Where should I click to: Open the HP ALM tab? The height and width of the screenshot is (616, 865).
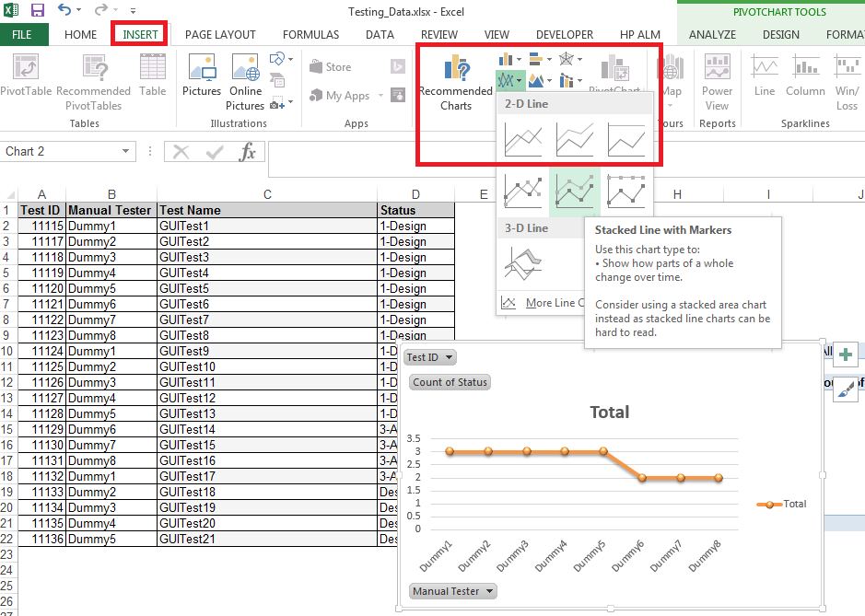point(640,35)
